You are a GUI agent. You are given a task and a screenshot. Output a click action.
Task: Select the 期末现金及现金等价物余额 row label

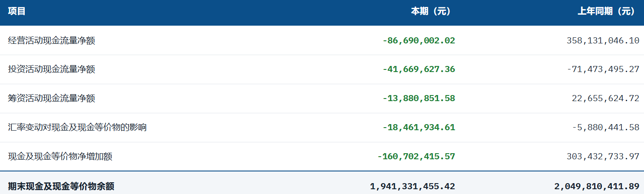[61, 187]
